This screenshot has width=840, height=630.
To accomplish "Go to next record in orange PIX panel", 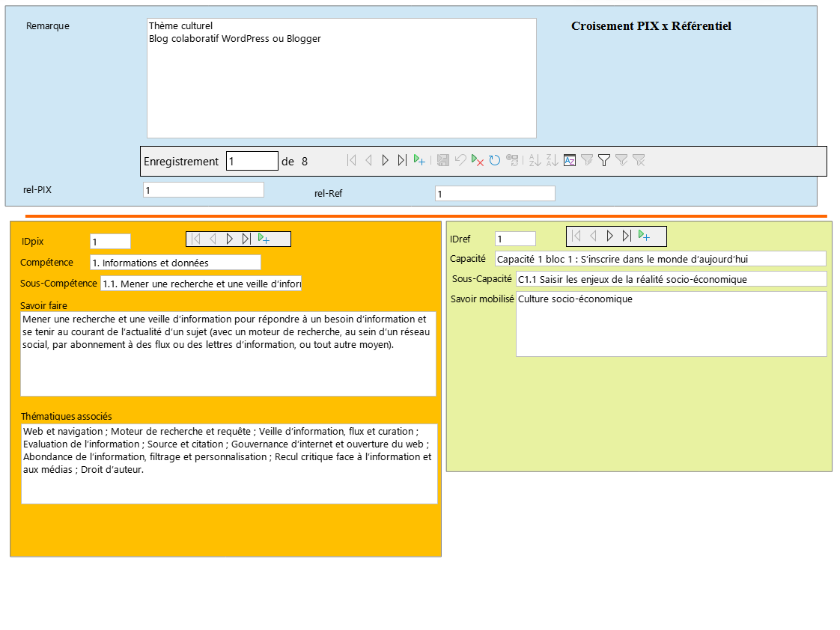I will tap(229, 239).
